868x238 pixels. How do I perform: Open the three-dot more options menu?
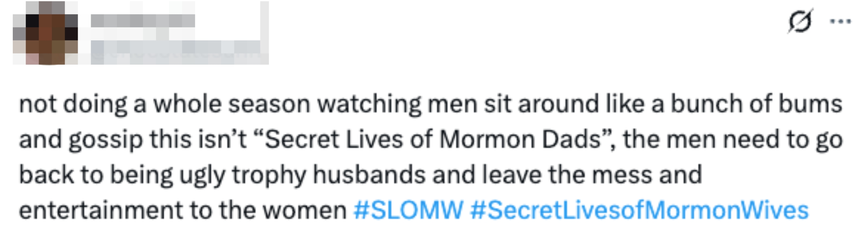(x=840, y=22)
